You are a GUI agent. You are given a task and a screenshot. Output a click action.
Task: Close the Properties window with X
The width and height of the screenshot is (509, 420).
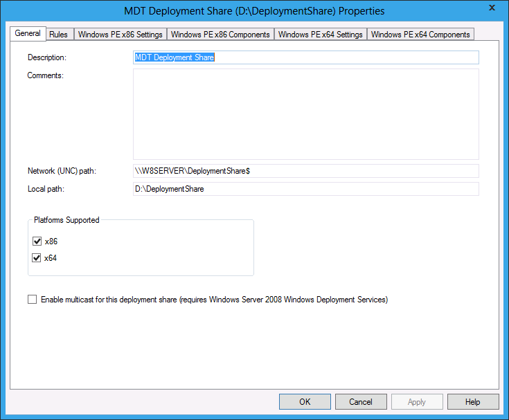click(x=492, y=8)
